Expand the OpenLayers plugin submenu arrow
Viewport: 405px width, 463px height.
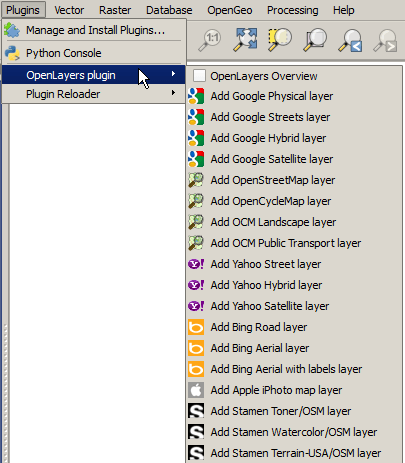[x=173, y=74]
